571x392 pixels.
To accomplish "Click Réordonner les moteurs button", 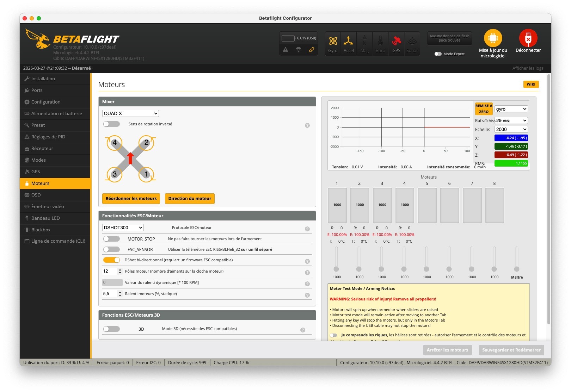I will [x=131, y=199].
